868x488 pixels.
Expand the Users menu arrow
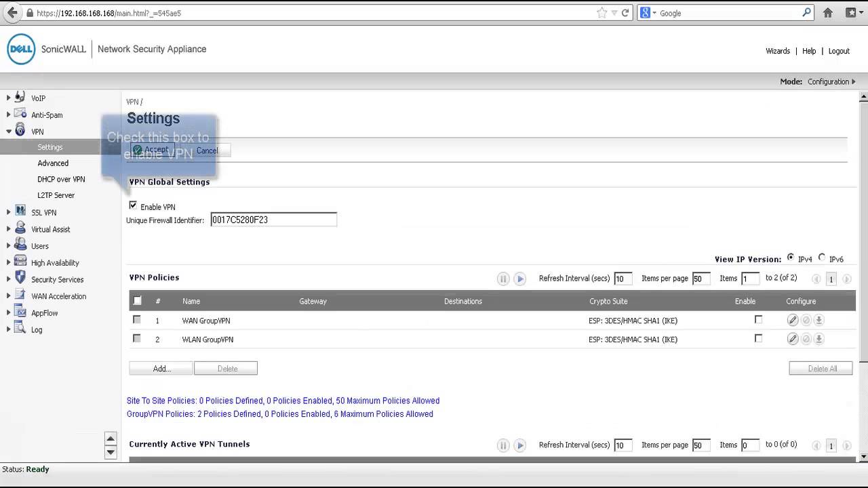coord(9,246)
